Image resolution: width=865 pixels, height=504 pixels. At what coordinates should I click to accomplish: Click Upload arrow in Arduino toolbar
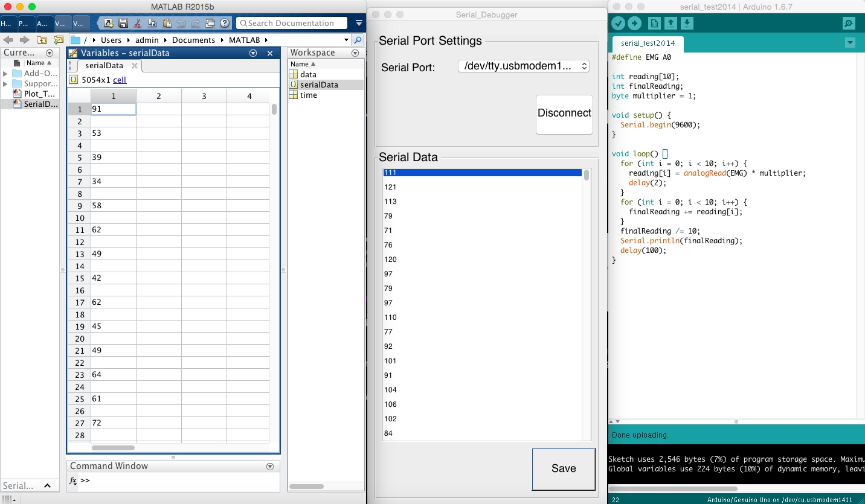(634, 24)
